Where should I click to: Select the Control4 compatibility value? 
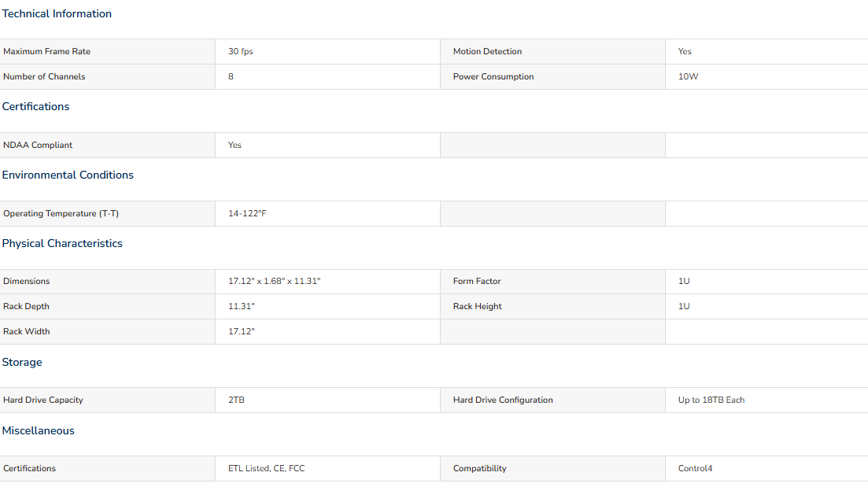click(696, 468)
